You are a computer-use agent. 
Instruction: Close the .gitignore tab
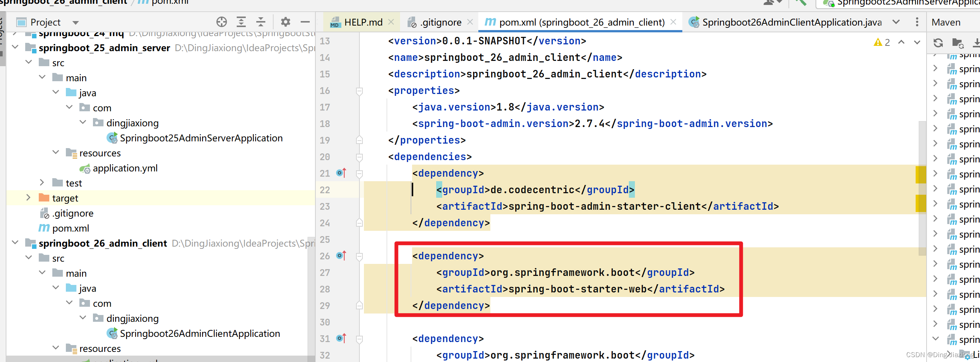pos(470,22)
